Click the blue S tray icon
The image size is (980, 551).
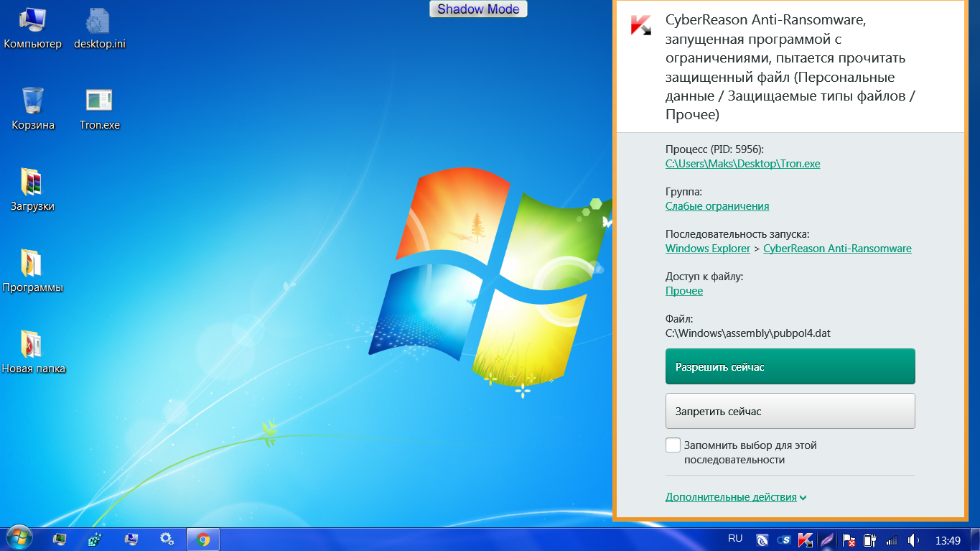785,540
